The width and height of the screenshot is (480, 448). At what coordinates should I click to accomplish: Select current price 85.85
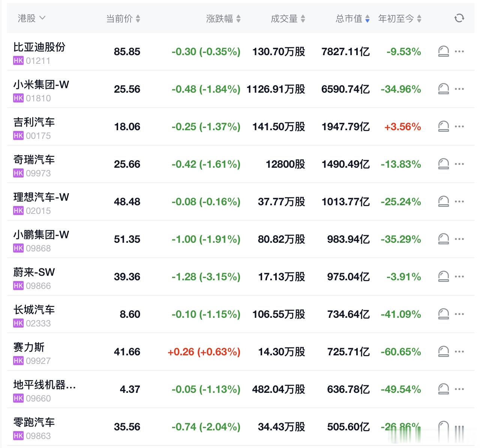click(x=127, y=52)
